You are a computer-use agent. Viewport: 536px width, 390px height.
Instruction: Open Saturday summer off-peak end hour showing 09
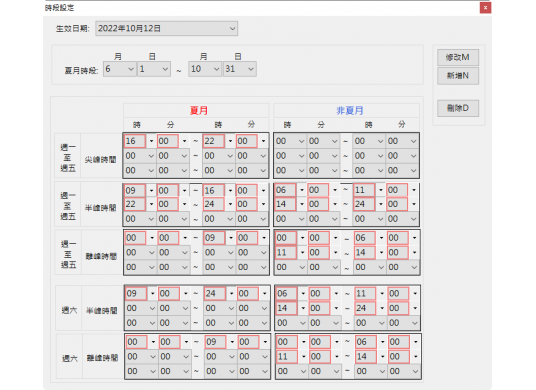pos(220,342)
